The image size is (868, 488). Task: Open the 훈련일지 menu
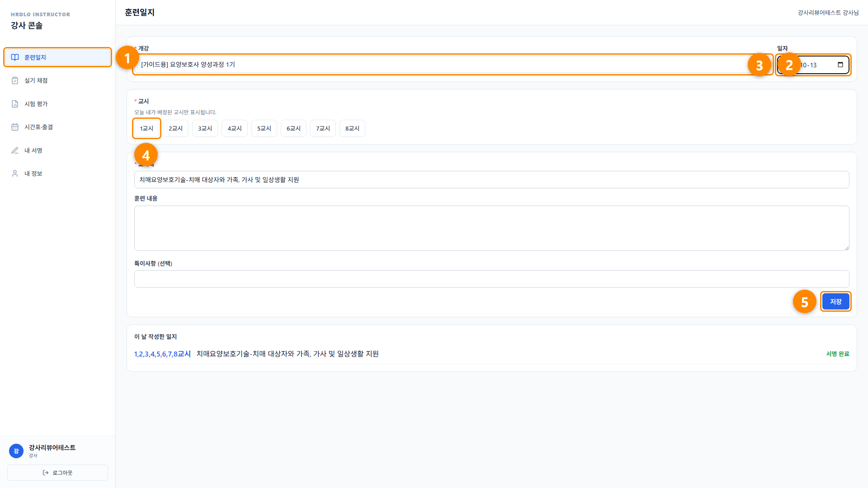[x=57, y=57]
